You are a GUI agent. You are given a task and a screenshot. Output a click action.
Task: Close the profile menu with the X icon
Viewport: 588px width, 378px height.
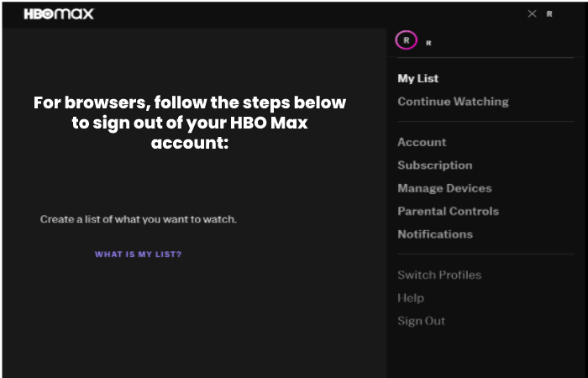pos(531,14)
